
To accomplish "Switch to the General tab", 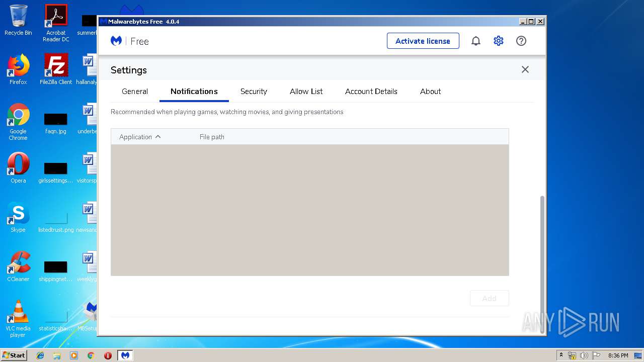I will 135,92.
